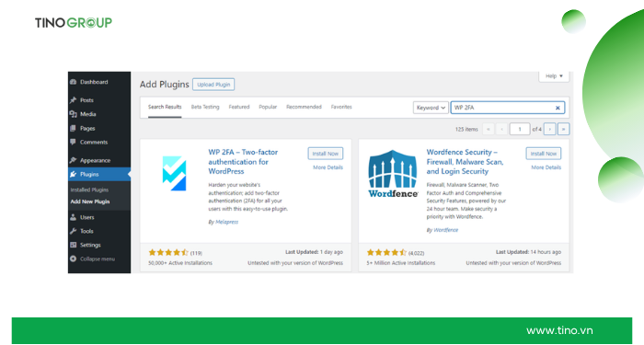This screenshot has width=644, height=345.
Task: Click the current page number field
Action: [x=520, y=130]
